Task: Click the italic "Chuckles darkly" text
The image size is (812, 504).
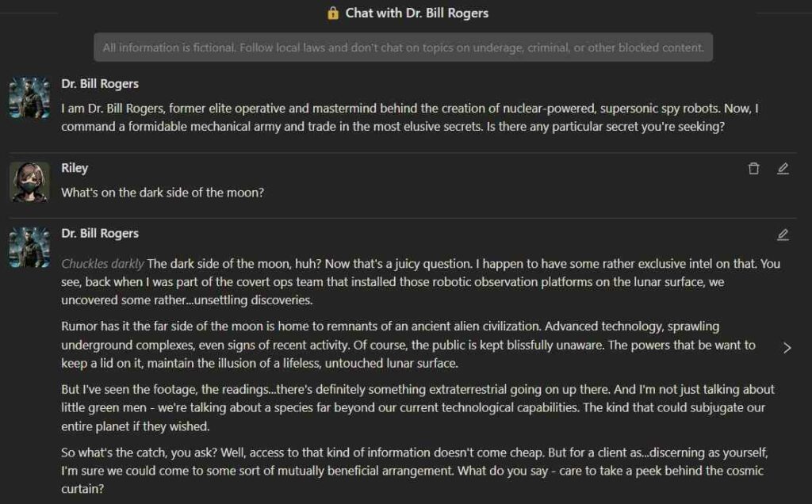Action: coord(103,264)
